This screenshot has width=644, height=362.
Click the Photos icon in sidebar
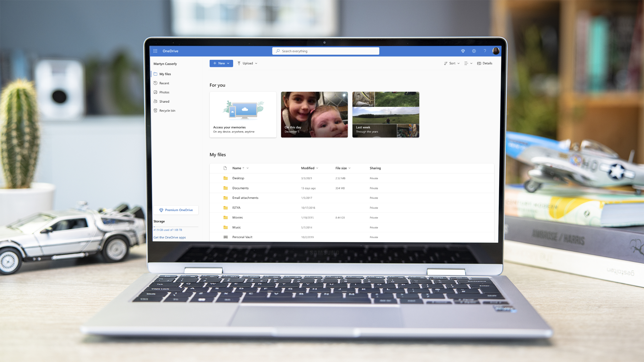155,92
